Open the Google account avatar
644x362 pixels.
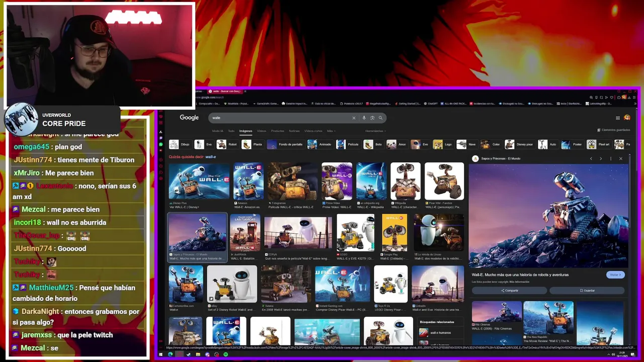[x=627, y=118]
